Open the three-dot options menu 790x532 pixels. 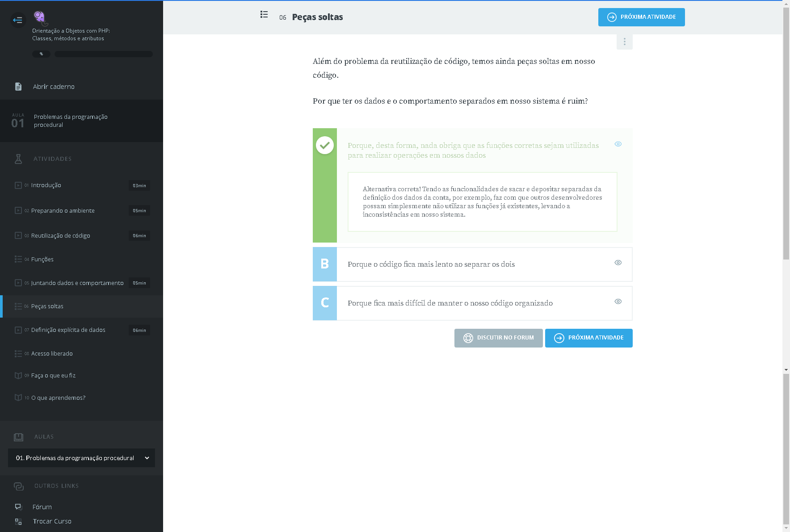coord(624,42)
